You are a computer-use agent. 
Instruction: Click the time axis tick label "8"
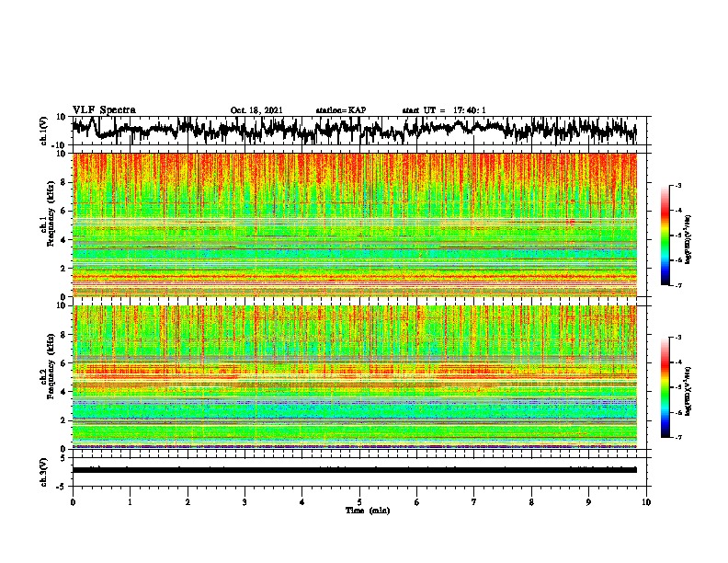[531, 502]
